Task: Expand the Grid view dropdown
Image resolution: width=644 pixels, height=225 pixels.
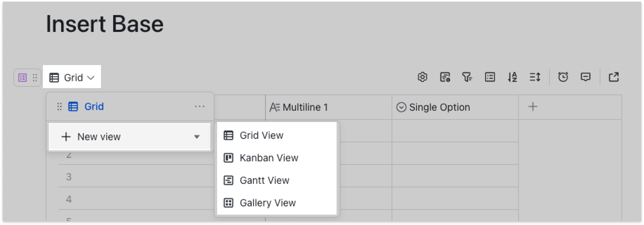Action: (72, 77)
